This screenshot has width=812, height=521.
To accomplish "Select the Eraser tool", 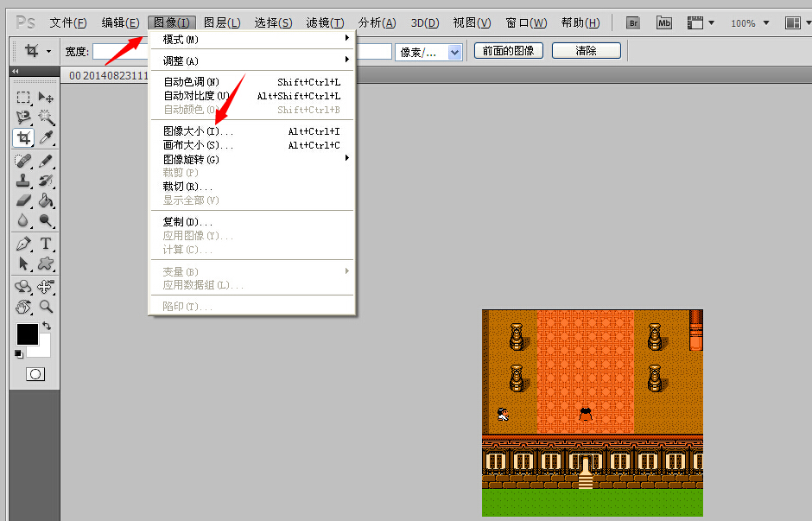I will [x=22, y=200].
